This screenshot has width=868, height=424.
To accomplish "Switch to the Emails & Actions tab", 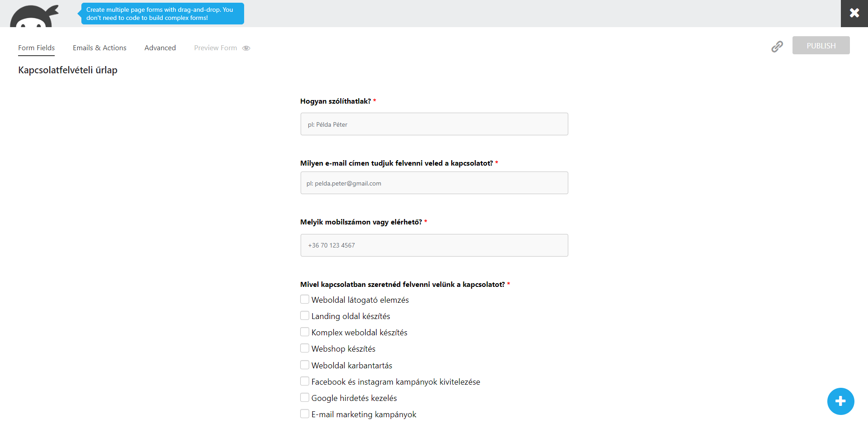I will pyautogui.click(x=99, y=48).
